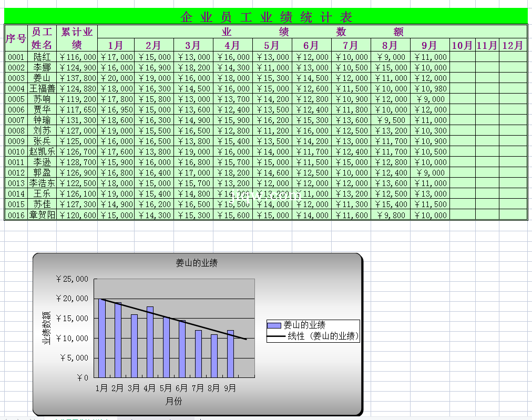The image size is (532, 420).
Task: Click the 10月 column header
Action: (462, 45)
